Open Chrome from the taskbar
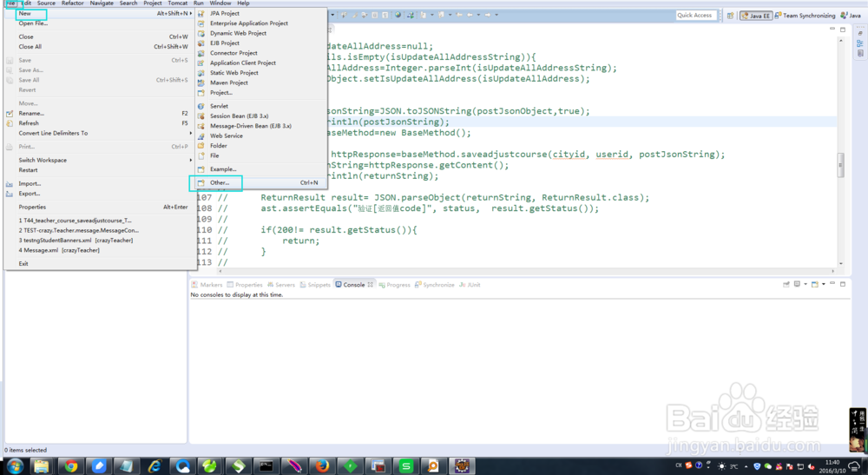This screenshot has width=868, height=475. 71,466
